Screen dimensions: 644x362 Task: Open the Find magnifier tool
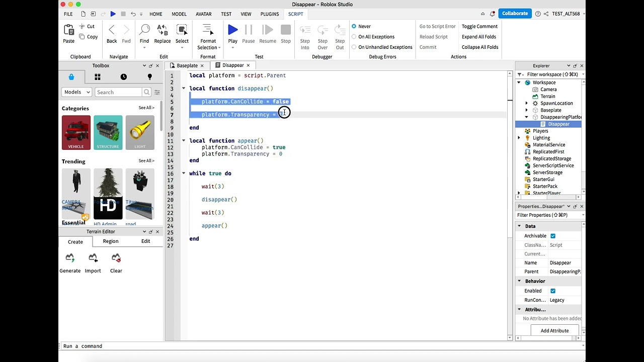point(144,30)
